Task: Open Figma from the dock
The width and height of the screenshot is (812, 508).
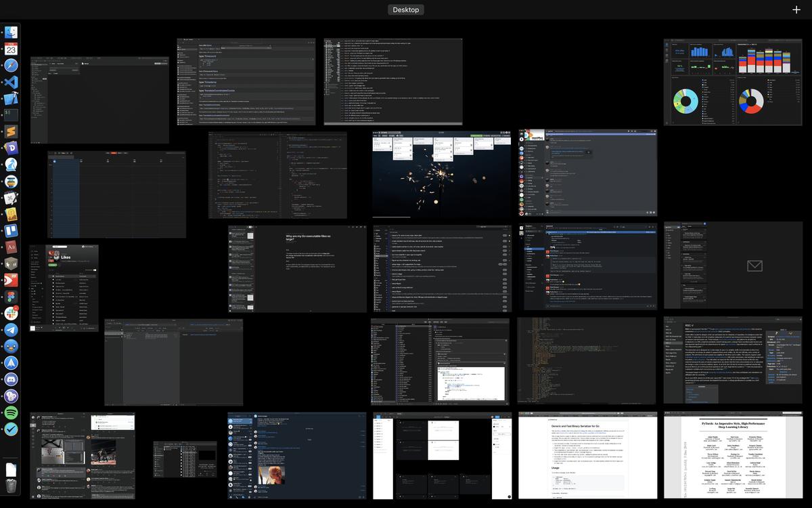Action: pos(11,297)
